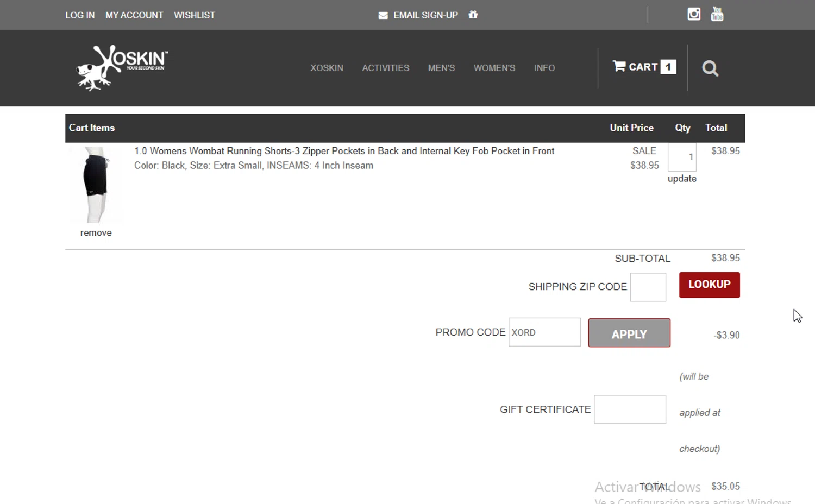Click the gift icon beside Email Sign-Up
This screenshot has width=815, height=504.
pos(473,15)
